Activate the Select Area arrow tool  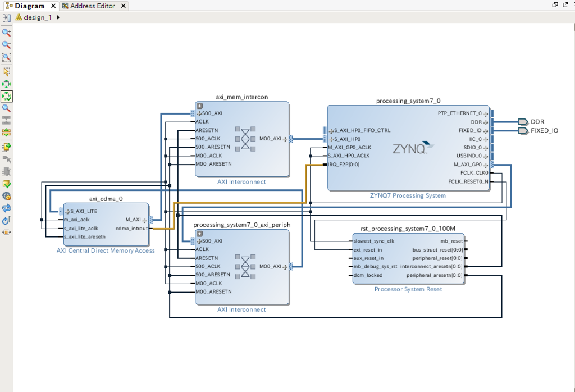pos(7,71)
